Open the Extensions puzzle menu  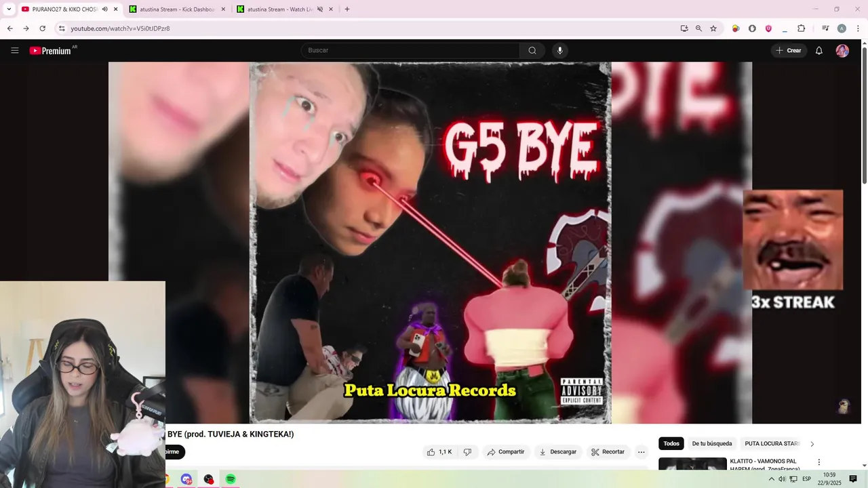click(801, 28)
